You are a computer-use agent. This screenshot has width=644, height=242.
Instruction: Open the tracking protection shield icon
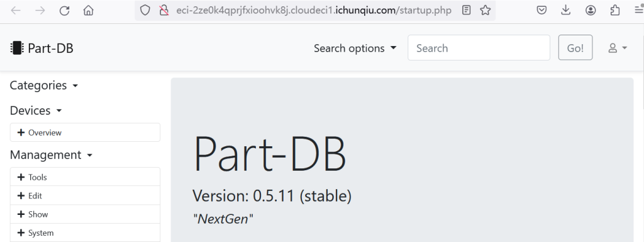point(145,10)
